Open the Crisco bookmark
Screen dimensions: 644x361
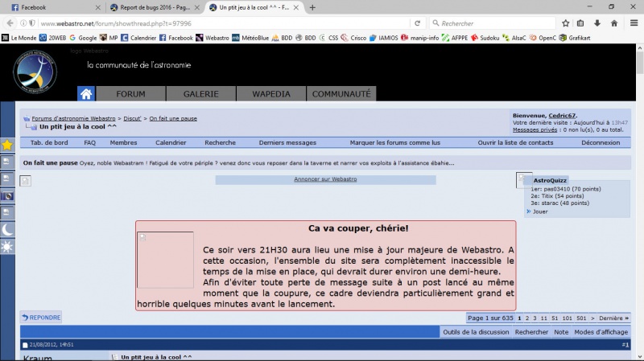(353, 38)
